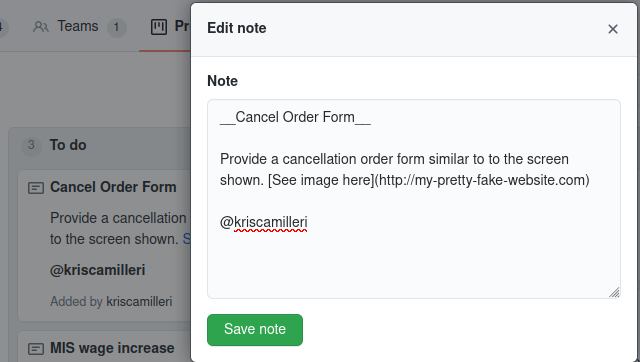Click the To do column heading
The width and height of the screenshot is (640, 362).
(x=68, y=145)
